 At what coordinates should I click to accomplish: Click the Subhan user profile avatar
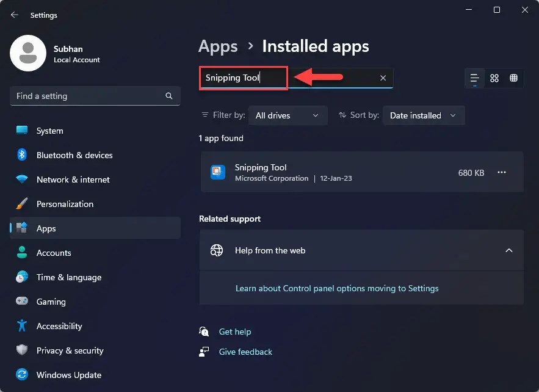pos(28,53)
